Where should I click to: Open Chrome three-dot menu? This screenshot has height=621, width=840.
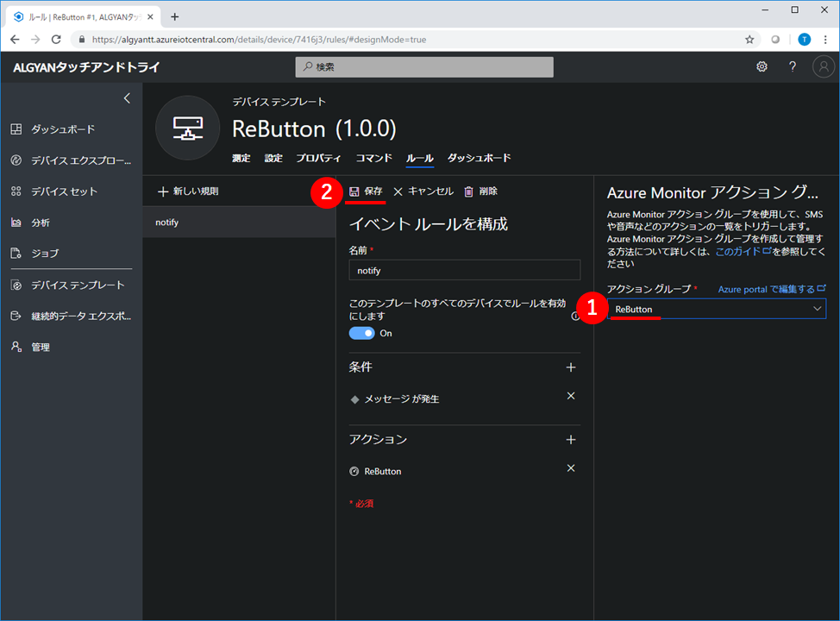tap(825, 39)
